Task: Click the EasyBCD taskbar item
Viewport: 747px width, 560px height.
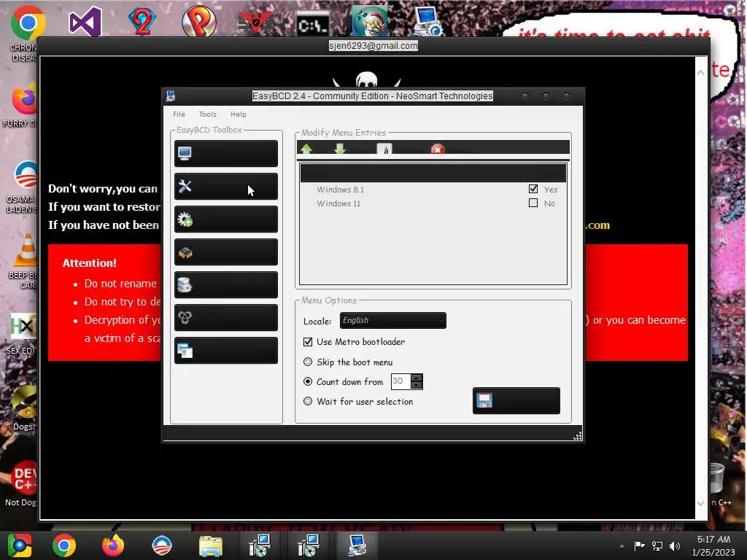Action: click(x=357, y=545)
